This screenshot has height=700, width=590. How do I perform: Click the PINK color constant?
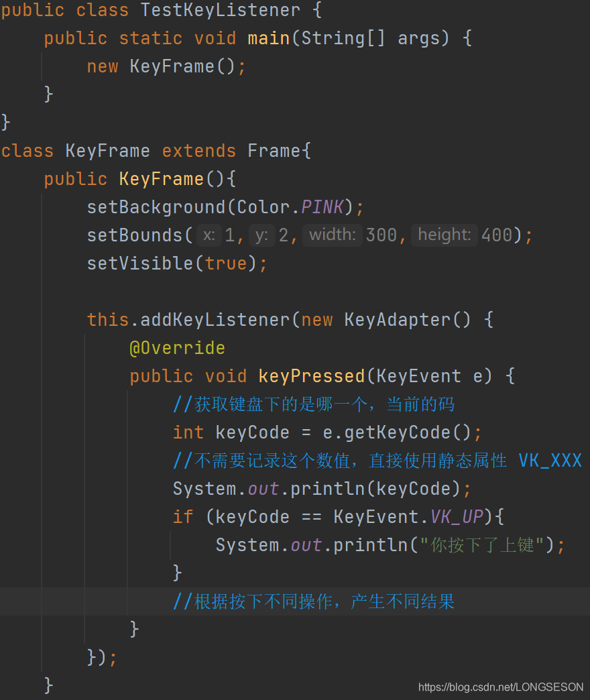pyautogui.click(x=322, y=207)
